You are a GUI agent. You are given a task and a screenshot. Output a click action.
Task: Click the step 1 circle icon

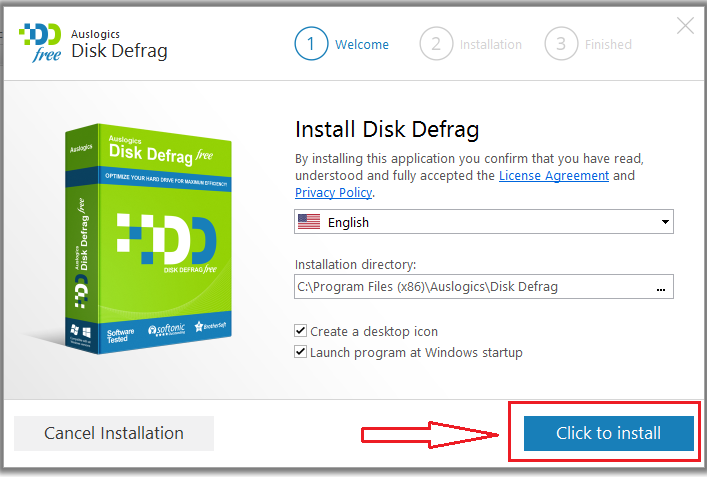tap(311, 44)
